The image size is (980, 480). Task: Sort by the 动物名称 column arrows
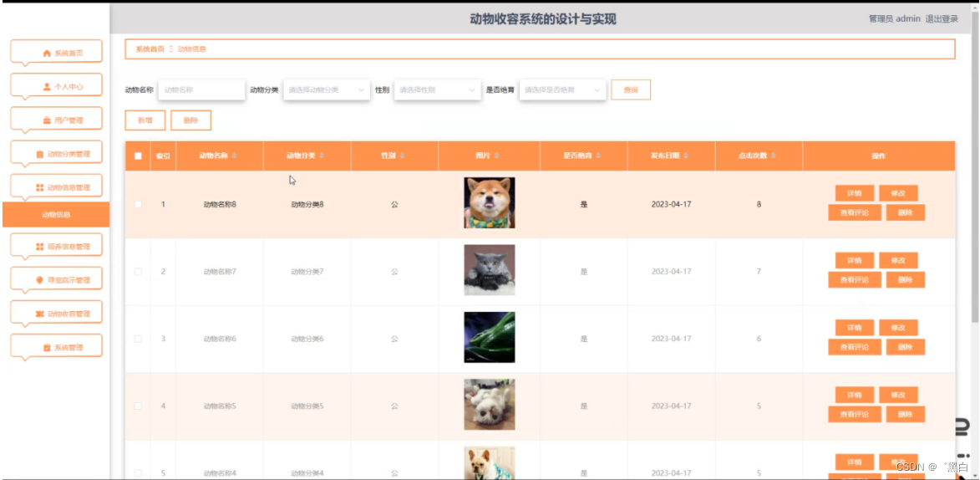click(235, 156)
